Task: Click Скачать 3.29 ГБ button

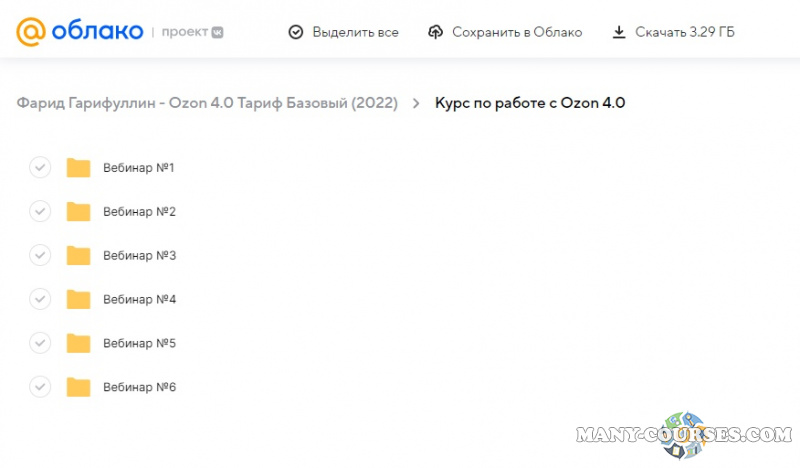Action: [684, 32]
